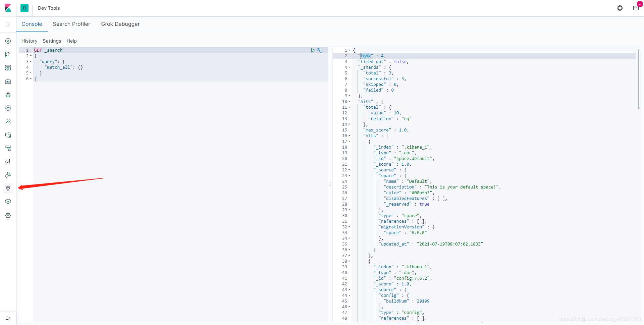
Task: Collapse "migrationVersion" fold at line 32
Action: click(x=349, y=227)
